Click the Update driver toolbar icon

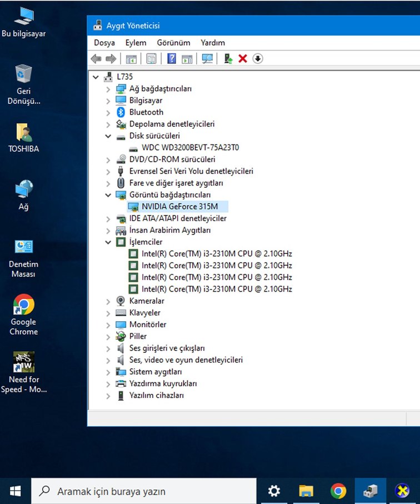click(228, 58)
